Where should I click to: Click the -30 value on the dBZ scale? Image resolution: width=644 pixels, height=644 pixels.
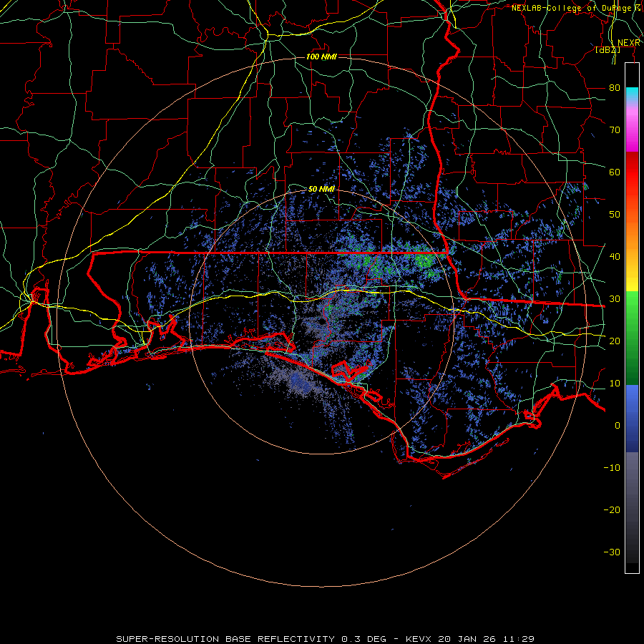tap(612, 552)
